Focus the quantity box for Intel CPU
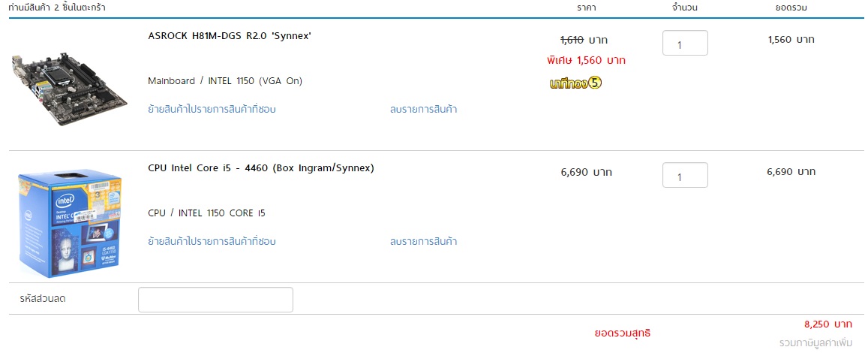Screen dimensions: 868x353 685,175
